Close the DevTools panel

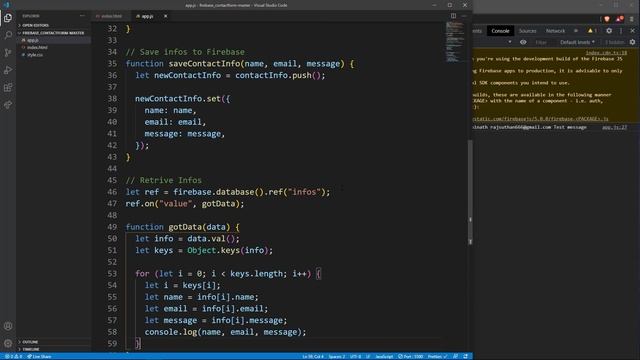(x=633, y=31)
